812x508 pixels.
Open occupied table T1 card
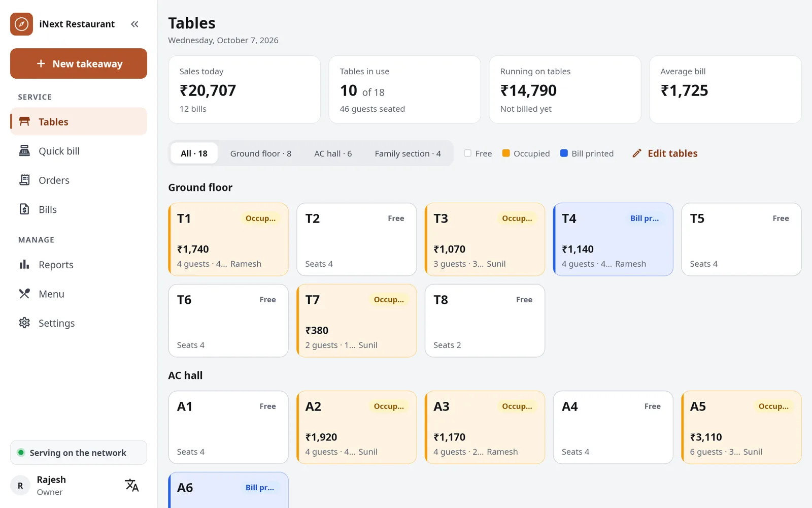(x=228, y=239)
